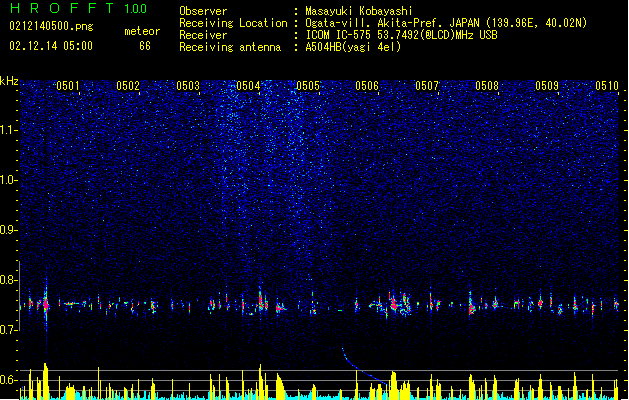This screenshot has width=629, height=400.
Task: Click the Observer field label
Action: point(203,11)
